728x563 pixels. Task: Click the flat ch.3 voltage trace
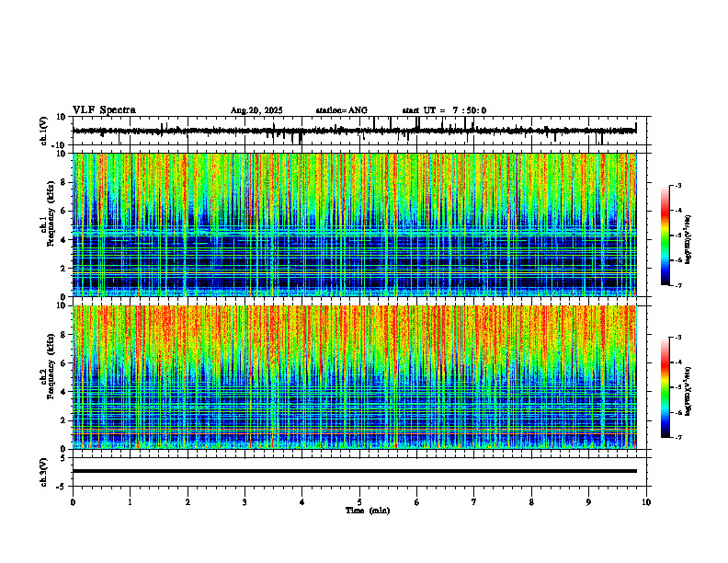(x=354, y=471)
